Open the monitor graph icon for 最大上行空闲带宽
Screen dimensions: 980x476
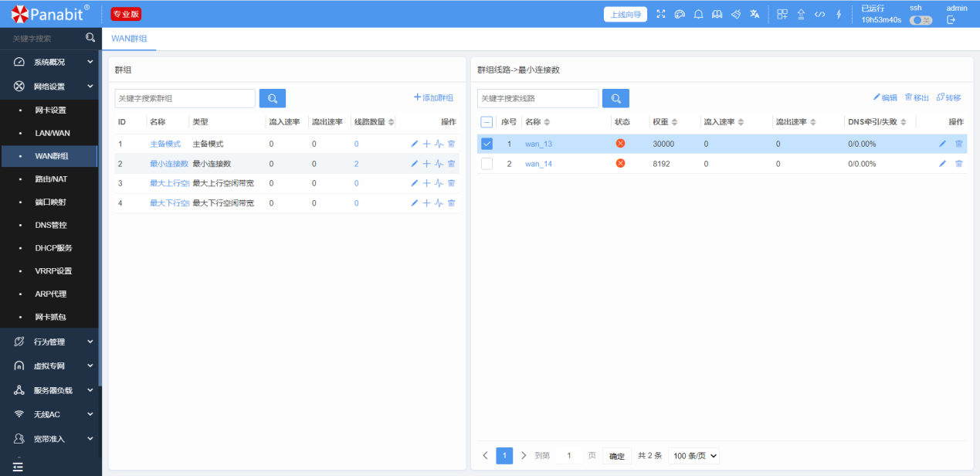coord(439,183)
